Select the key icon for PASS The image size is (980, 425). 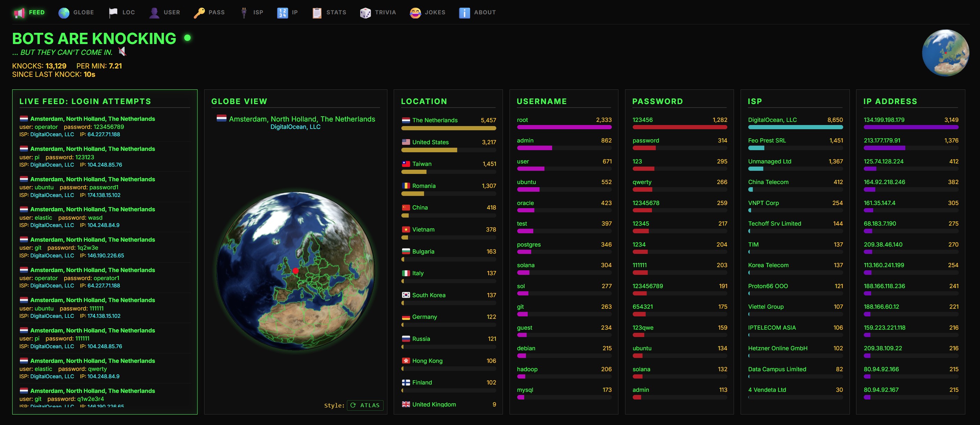[x=198, y=12]
